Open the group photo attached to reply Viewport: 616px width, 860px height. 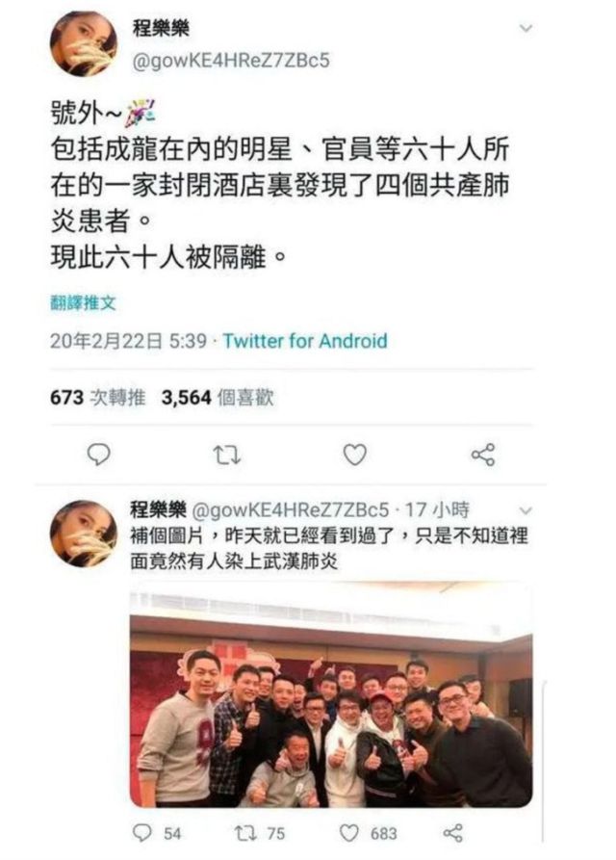[331, 695]
